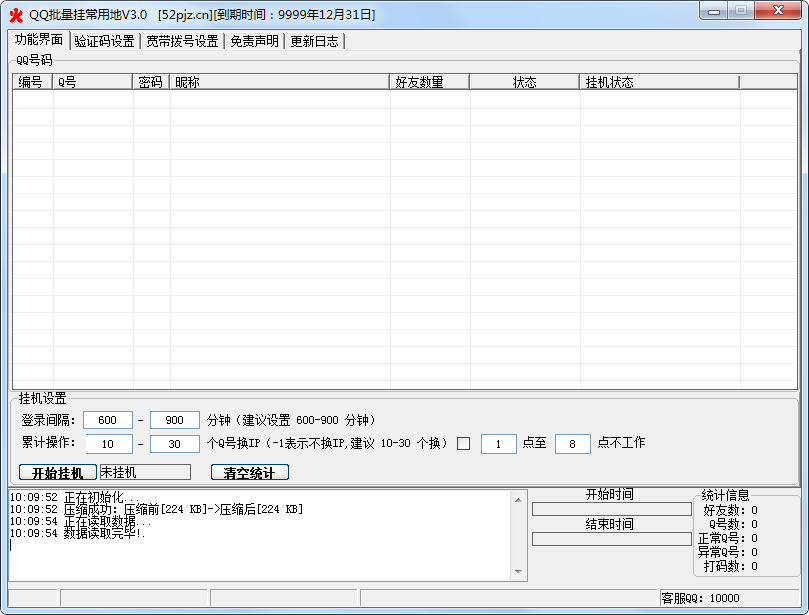
Task: Click the 好友数量 column header
Action: point(430,82)
